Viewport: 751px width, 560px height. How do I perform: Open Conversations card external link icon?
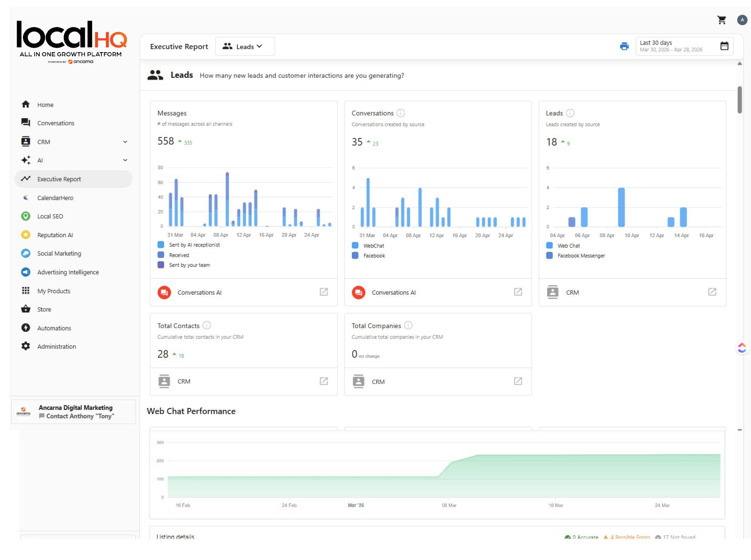[518, 292]
